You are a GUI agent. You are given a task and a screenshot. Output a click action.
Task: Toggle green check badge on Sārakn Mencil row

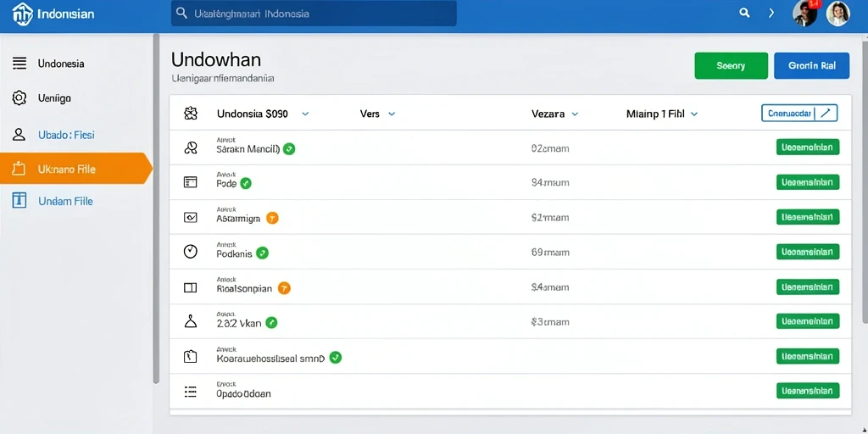point(289,148)
